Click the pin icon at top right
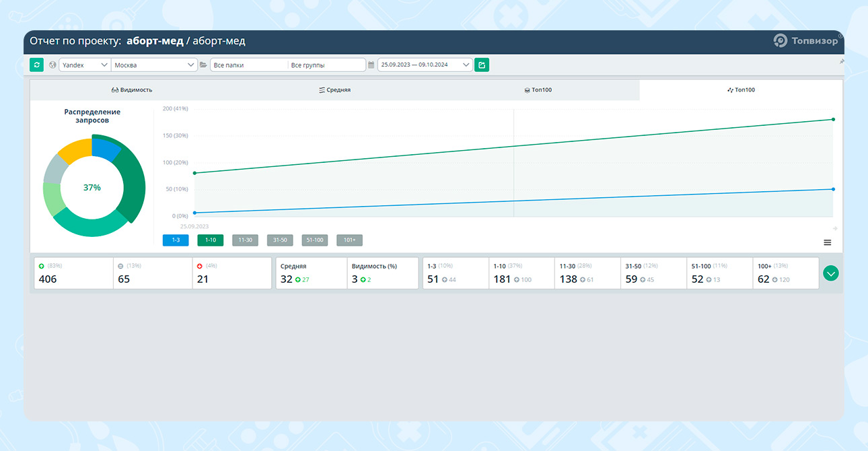The width and height of the screenshot is (868, 451). (x=841, y=62)
